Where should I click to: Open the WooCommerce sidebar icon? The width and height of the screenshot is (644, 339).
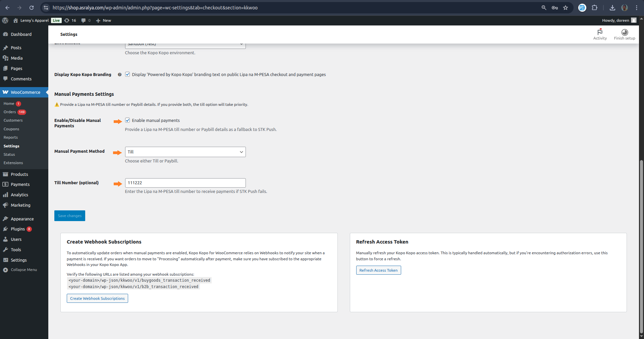6,92
